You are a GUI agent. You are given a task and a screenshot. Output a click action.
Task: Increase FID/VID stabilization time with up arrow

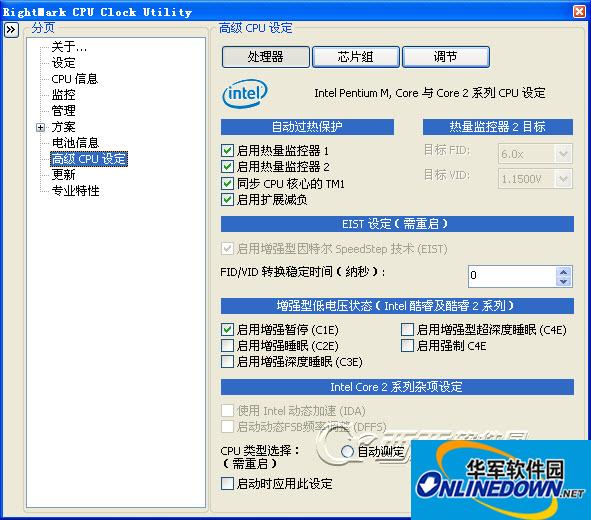(x=563, y=271)
